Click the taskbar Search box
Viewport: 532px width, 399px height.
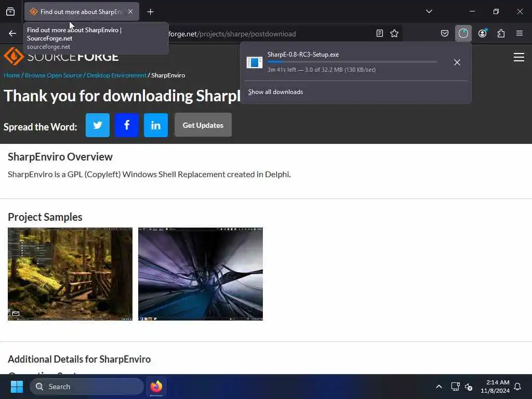coord(87,387)
